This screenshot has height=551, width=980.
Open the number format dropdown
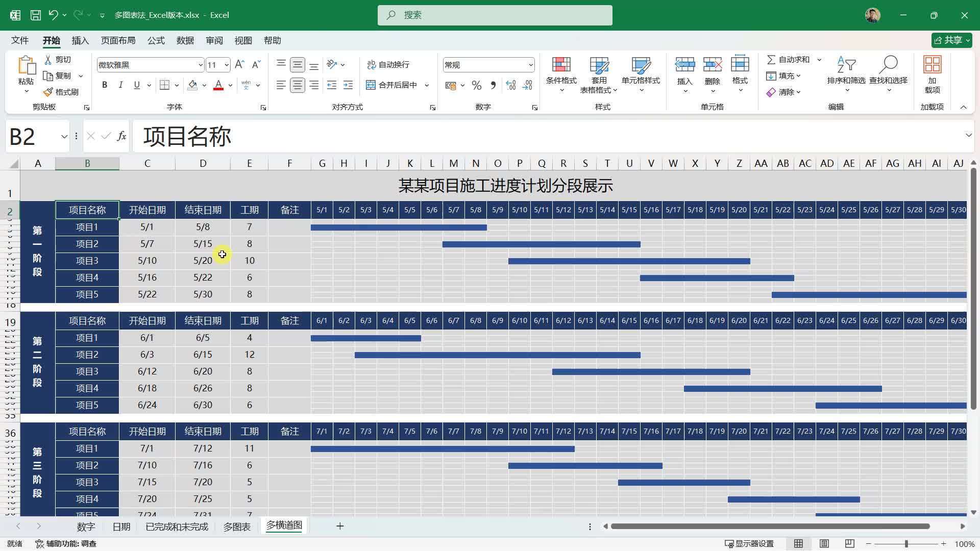tap(530, 65)
